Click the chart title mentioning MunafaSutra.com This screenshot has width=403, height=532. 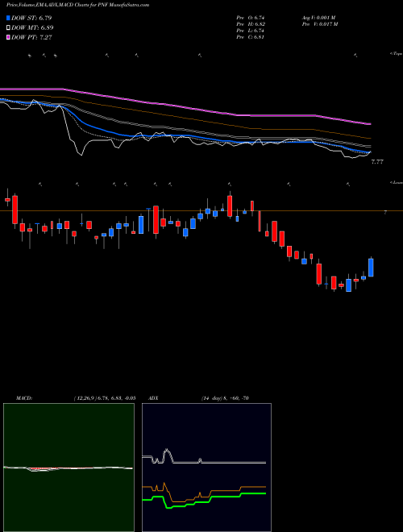[77, 6]
